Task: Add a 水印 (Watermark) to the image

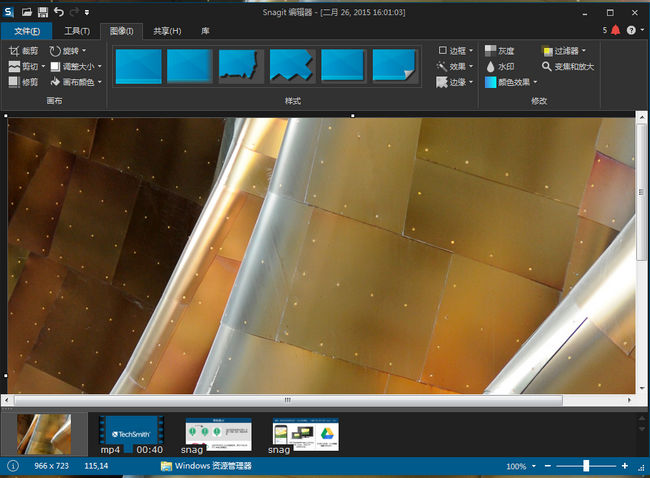Action: pyautogui.click(x=499, y=66)
